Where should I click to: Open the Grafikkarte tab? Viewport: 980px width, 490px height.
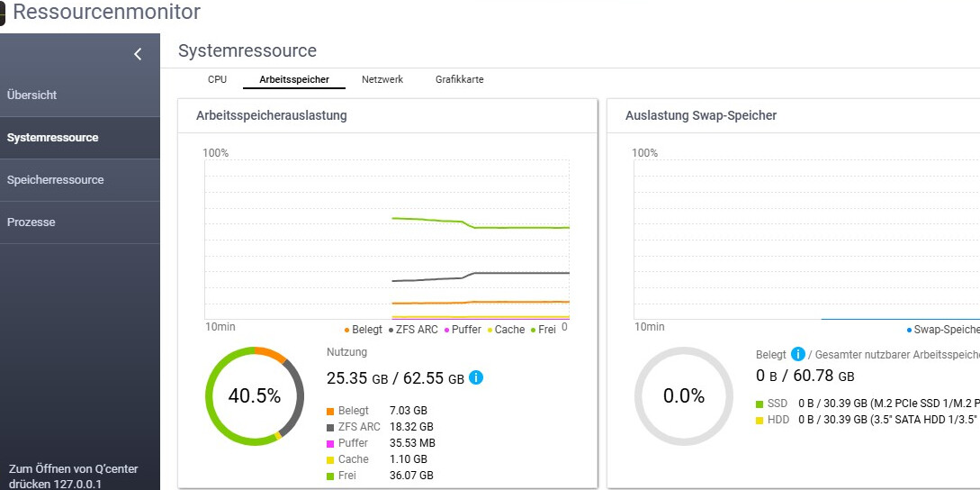459,79
